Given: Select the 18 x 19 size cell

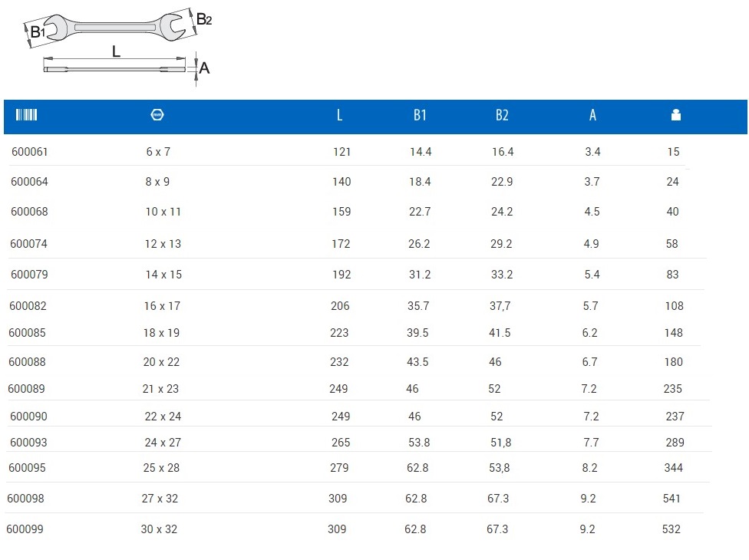Looking at the screenshot, I should click(x=160, y=333).
